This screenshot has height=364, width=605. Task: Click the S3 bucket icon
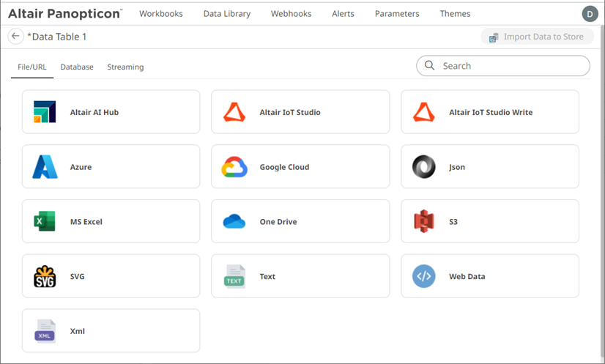[424, 221]
